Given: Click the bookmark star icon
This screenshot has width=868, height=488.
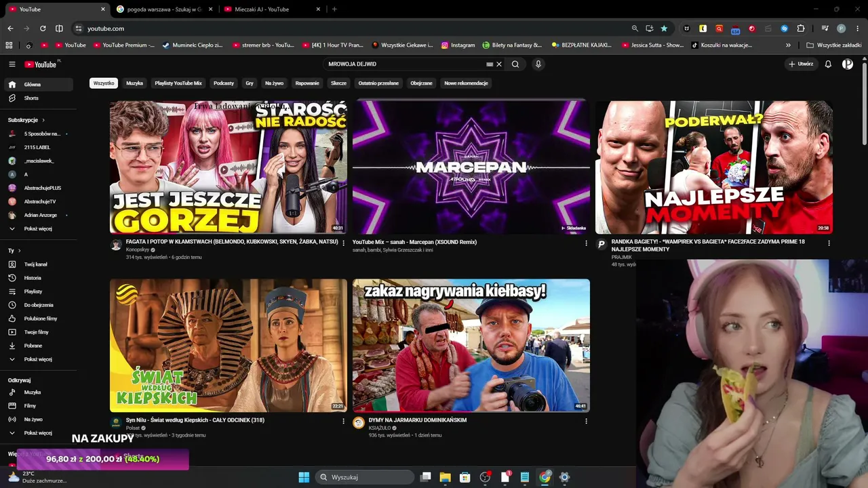Looking at the screenshot, I should [x=664, y=28].
